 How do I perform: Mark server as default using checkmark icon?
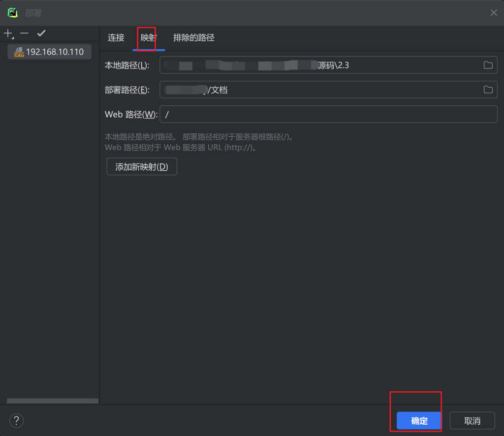41,33
